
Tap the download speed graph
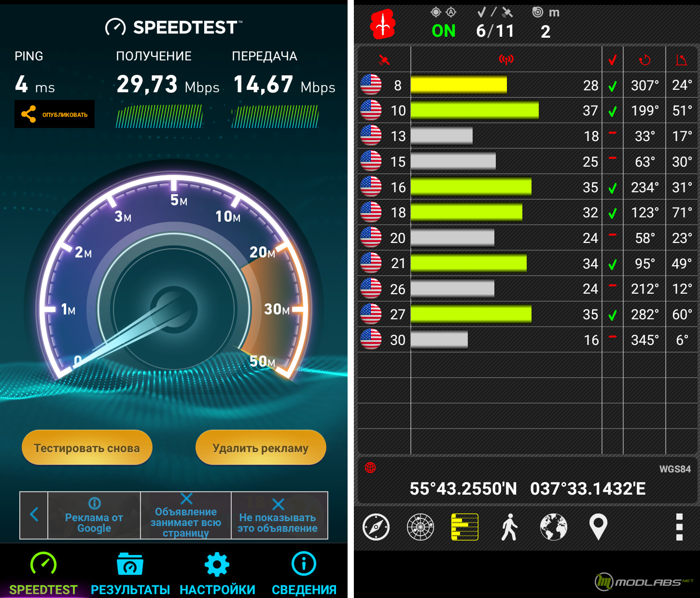click(x=159, y=116)
